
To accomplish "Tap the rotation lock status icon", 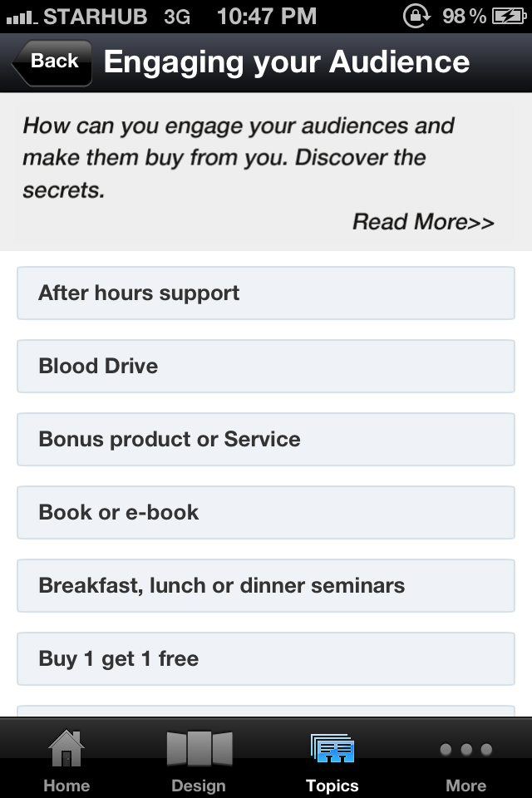I will pos(416,16).
